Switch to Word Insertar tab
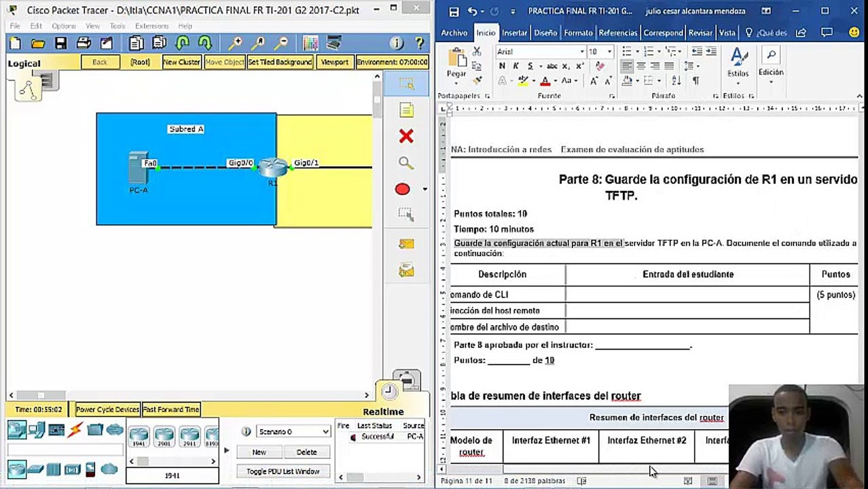 [x=514, y=33]
